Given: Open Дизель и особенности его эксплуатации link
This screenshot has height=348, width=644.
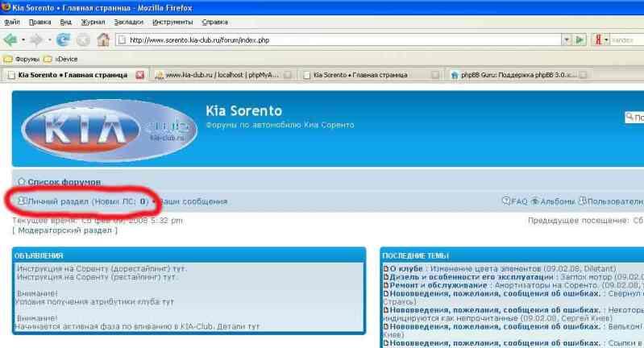Looking at the screenshot, I should 471,277.
